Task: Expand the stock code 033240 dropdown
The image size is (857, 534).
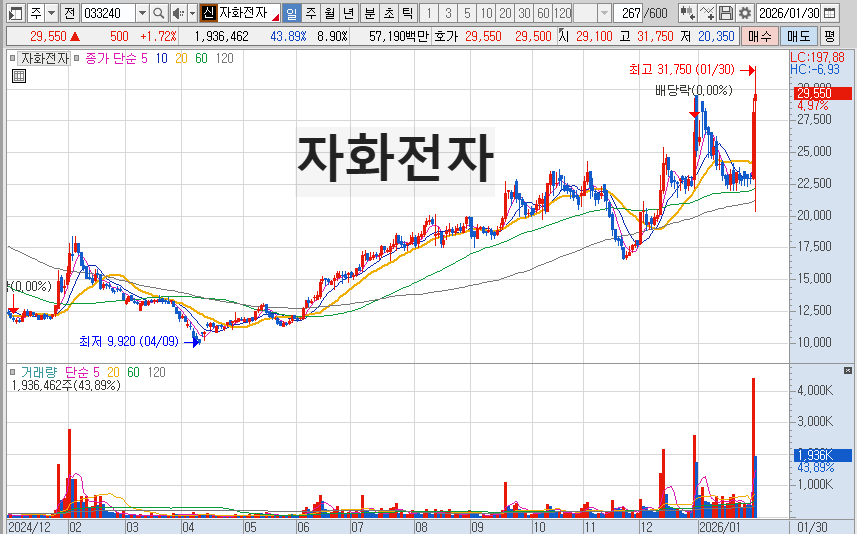Action: tap(142, 13)
